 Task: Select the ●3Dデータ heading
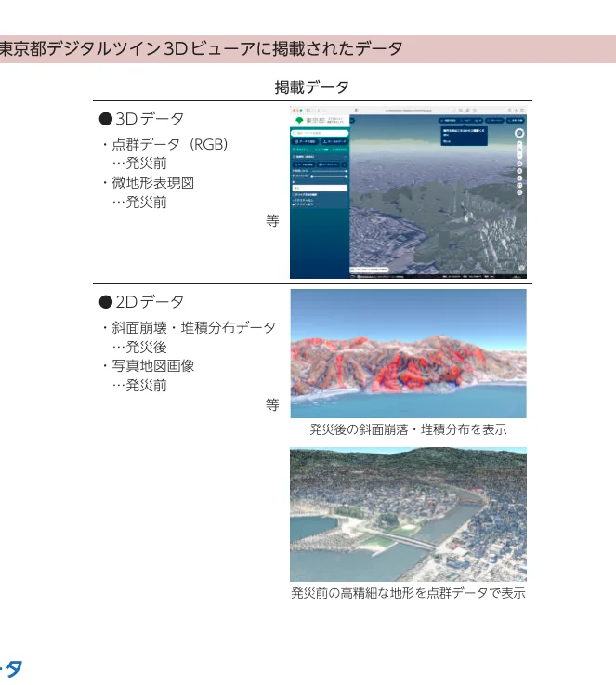click(x=141, y=119)
